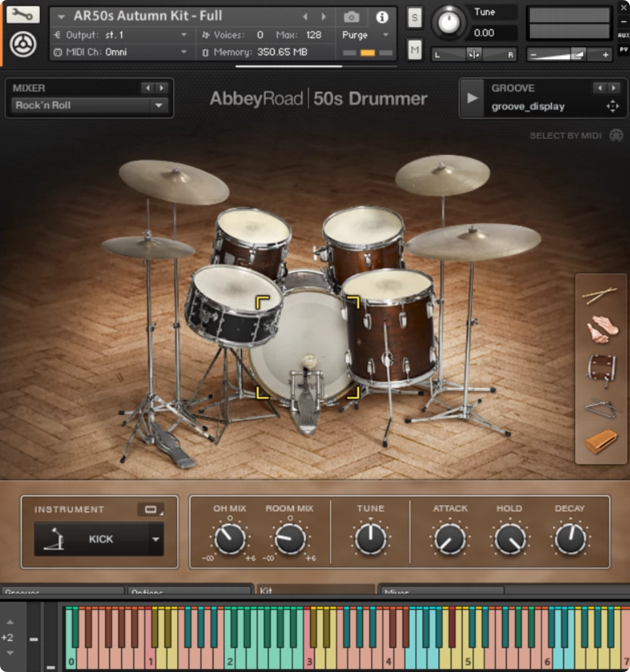Solo the instrument with S button

[x=414, y=18]
